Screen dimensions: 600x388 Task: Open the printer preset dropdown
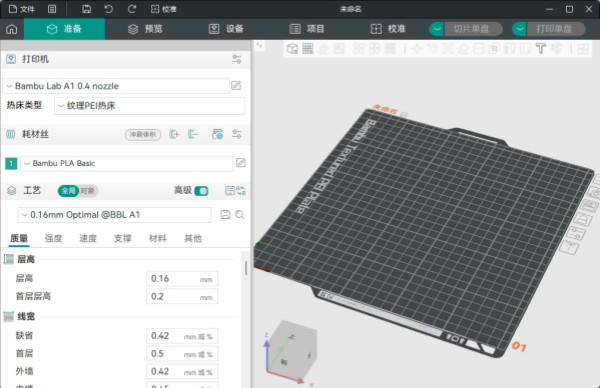pyautogui.click(x=116, y=86)
